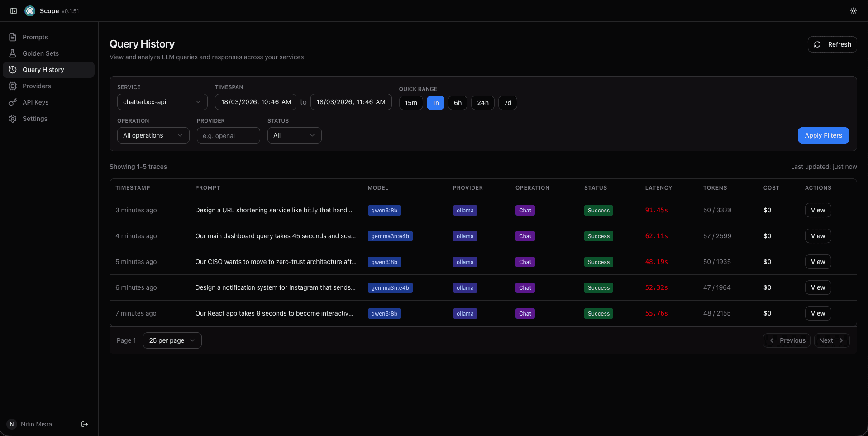The image size is (868, 436).
Task: Switch to the Providers section
Action: (x=37, y=86)
